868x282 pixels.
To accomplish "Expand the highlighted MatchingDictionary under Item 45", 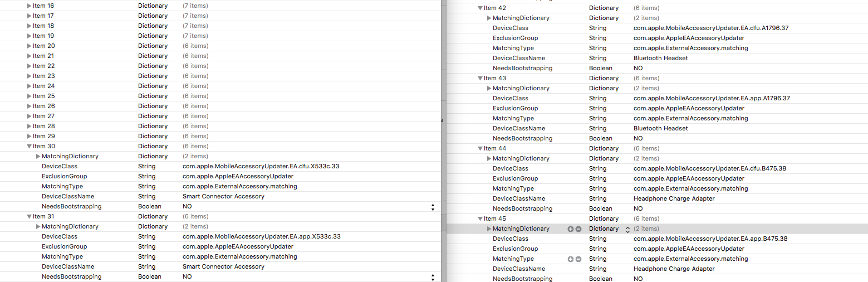I will pos(489,229).
